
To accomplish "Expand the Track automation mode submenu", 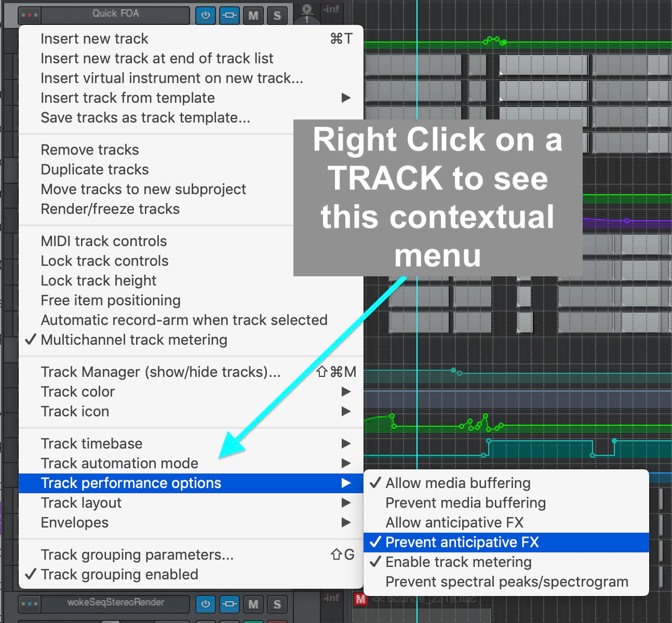I will [x=191, y=463].
